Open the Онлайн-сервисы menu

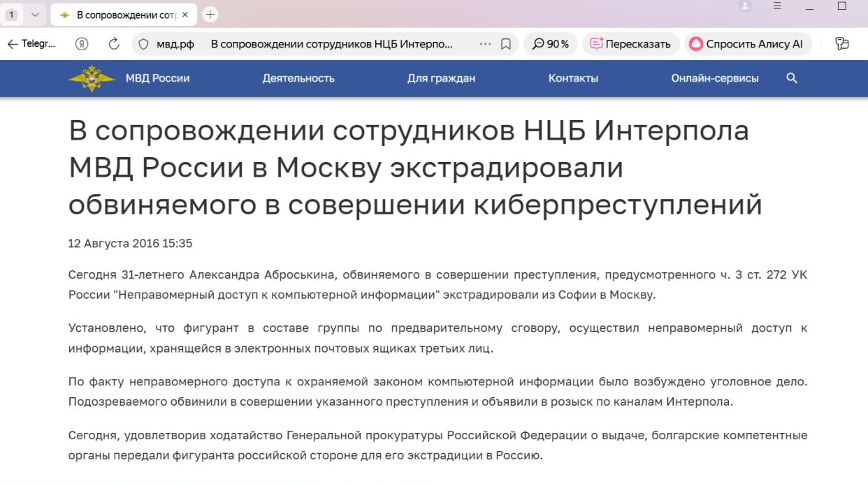click(x=714, y=78)
